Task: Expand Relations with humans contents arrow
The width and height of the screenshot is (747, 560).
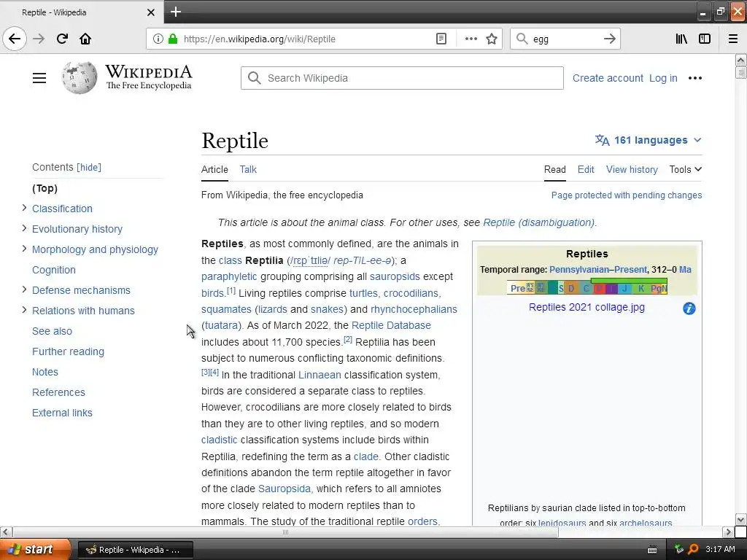Action: [x=24, y=310]
